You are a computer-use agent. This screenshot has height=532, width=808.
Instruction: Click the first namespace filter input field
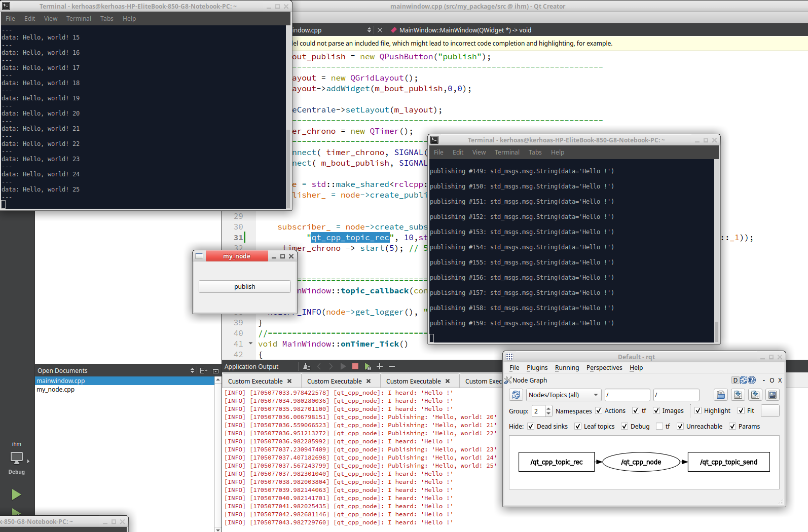click(x=628, y=395)
